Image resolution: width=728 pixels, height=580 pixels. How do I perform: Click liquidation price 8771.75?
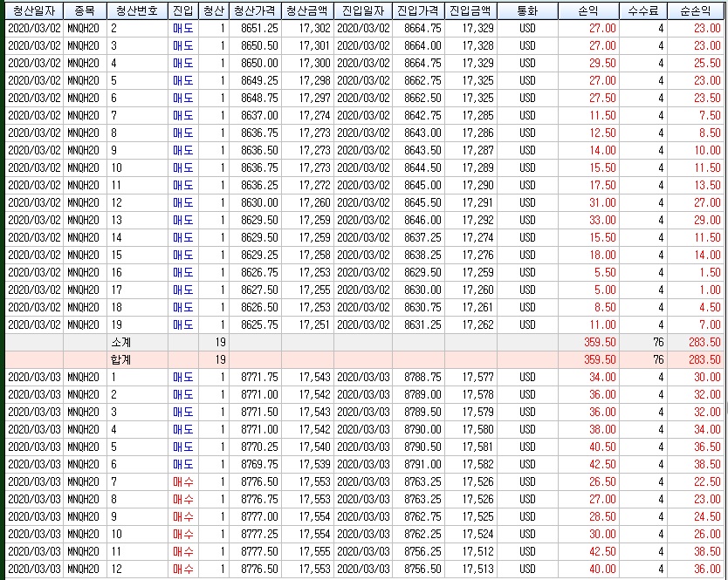(259, 378)
